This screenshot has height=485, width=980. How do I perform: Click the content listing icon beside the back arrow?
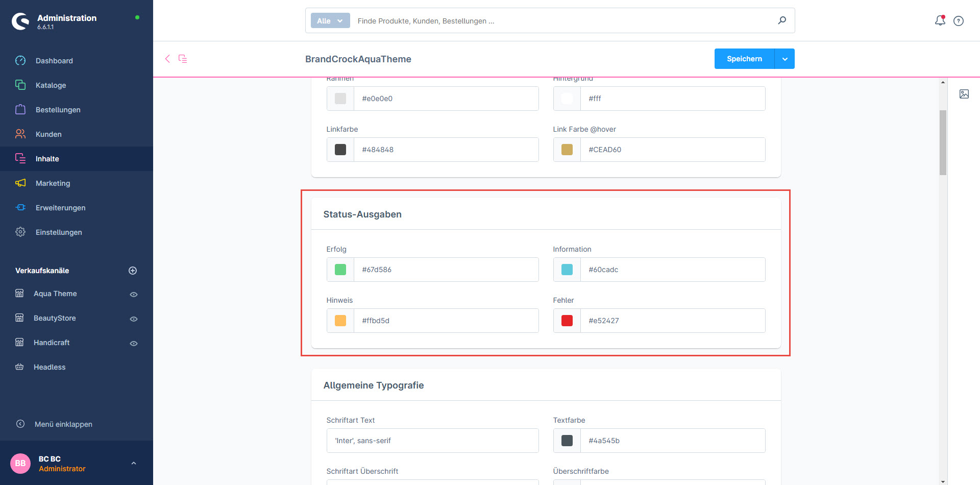pos(183,59)
